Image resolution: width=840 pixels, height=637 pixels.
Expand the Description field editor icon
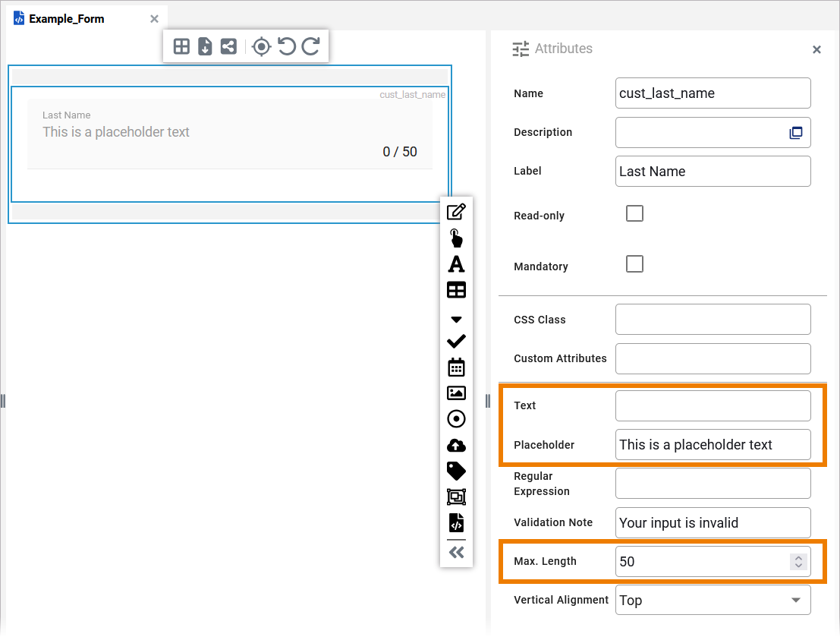(x=795, y=133)
